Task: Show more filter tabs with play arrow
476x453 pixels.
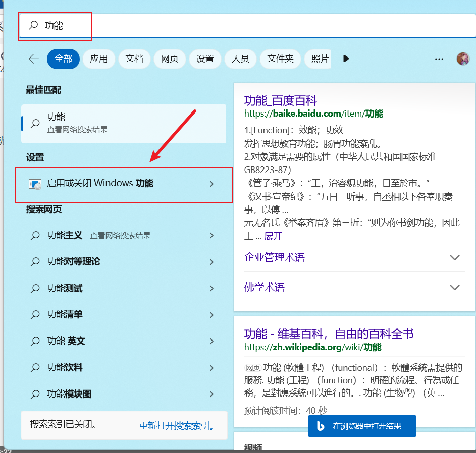Action: point(346,59)
